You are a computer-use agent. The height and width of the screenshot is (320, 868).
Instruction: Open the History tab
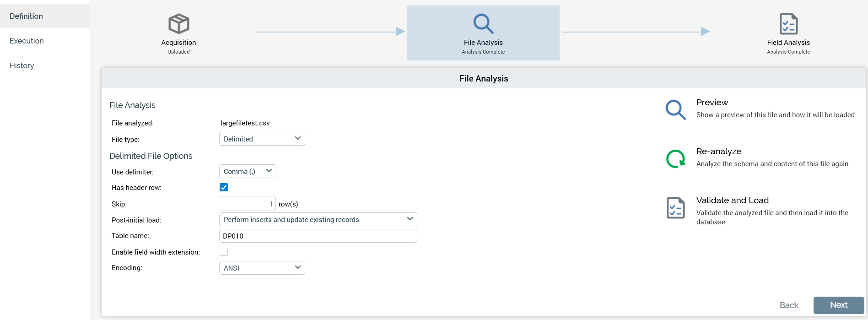click(22, 65)
